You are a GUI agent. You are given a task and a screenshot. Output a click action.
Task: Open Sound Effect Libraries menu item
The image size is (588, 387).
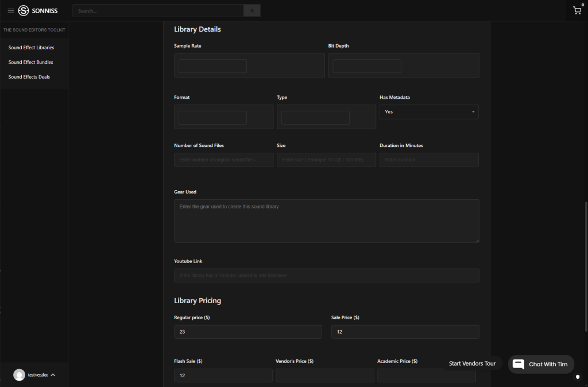(31, 48)
